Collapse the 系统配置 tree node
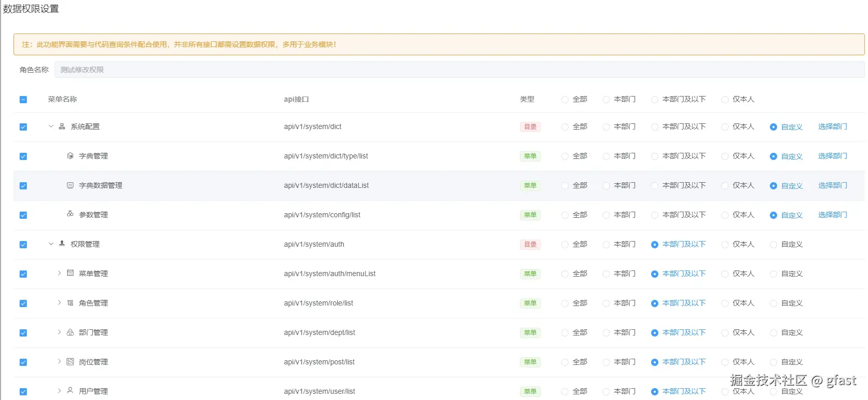 tap(51, 126)
